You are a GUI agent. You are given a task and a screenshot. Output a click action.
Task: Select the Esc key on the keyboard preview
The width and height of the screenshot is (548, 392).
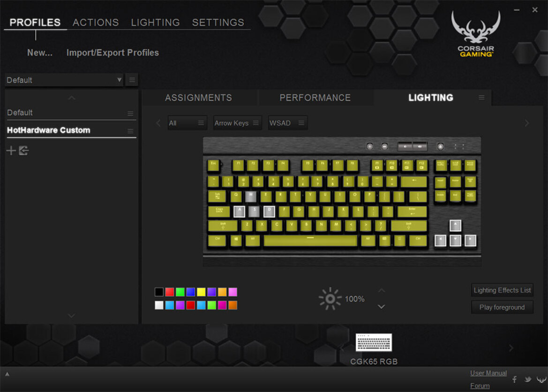pyautogui.click(x=213, y=166)
